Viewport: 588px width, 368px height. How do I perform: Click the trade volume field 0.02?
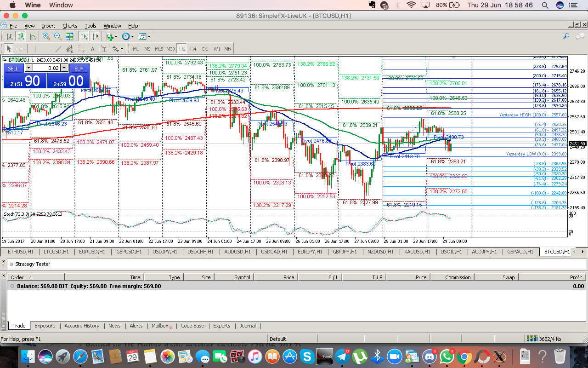(46, 68)
